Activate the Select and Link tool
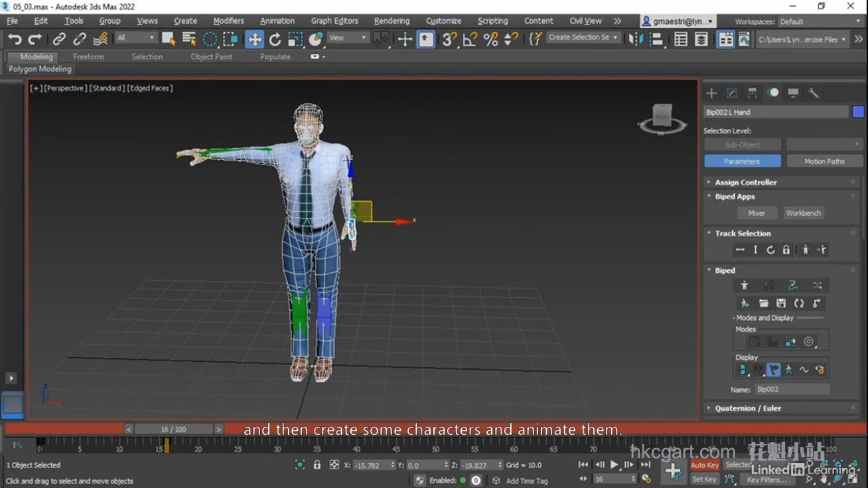 (59, 39)
